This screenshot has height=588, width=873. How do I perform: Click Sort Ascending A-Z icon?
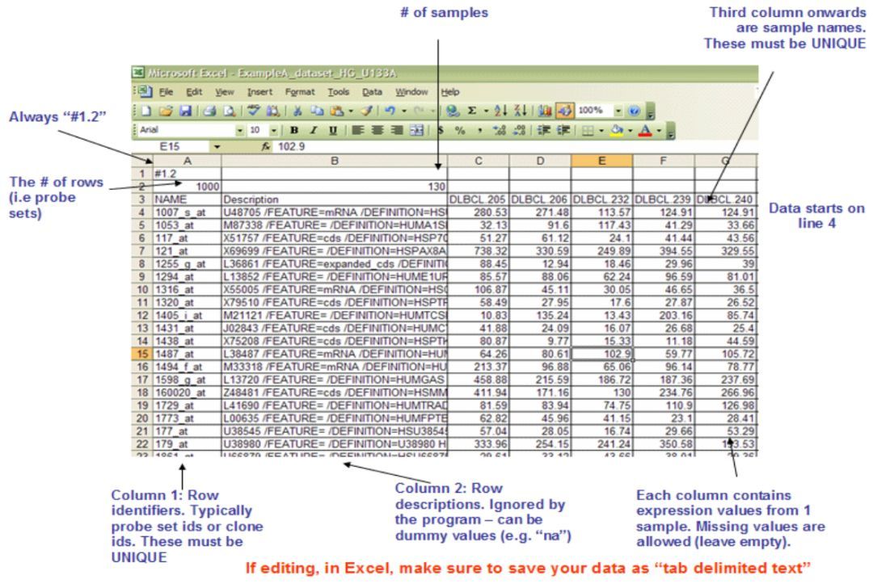coord(500,111)
